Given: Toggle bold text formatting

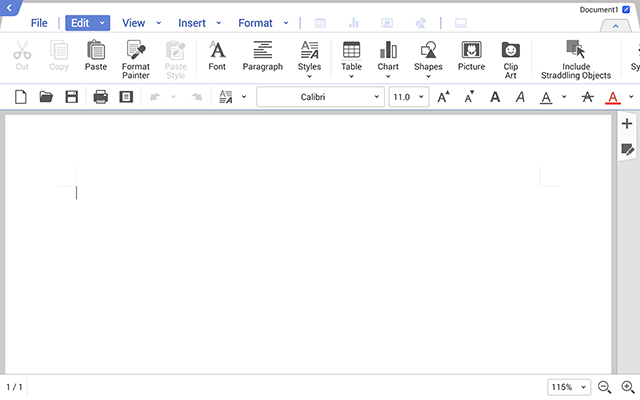Looking at the screenshot, I should point(494,97).
